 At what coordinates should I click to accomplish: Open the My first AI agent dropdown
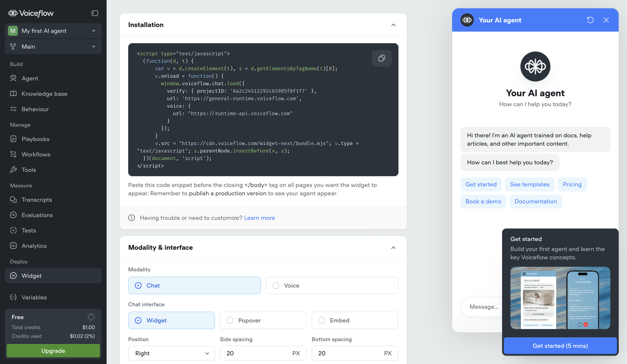(53, 31)
